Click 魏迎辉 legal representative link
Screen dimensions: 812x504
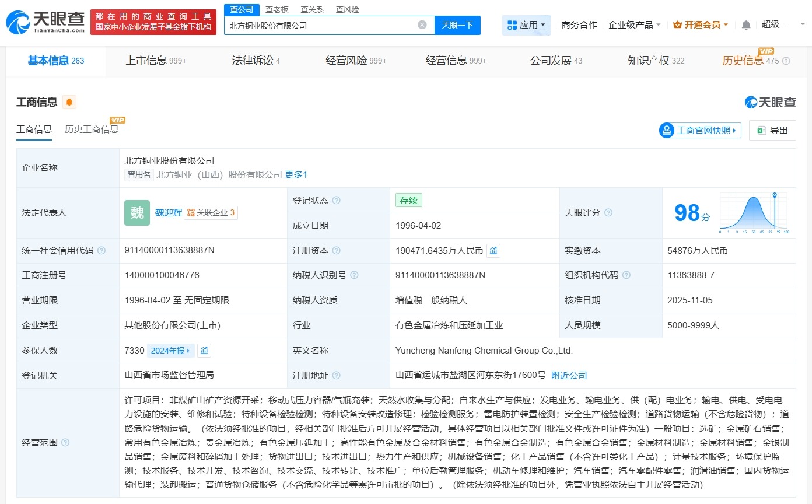(x=168, y=212)
